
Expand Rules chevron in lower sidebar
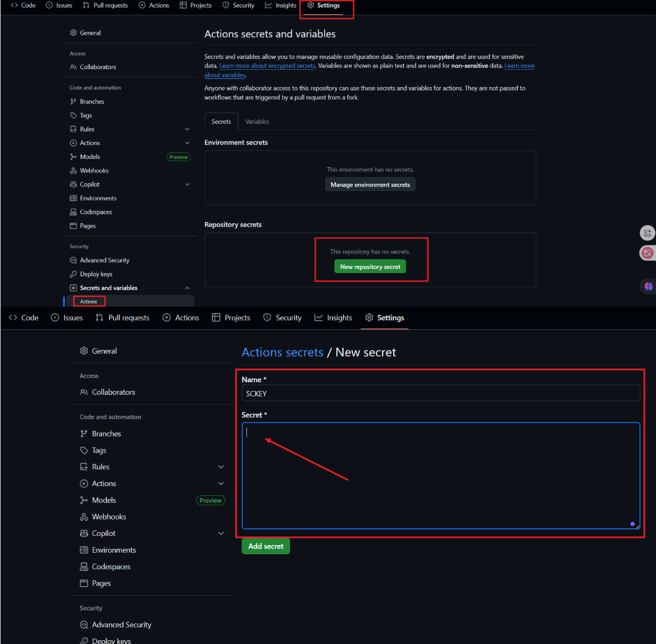click(221, 467)
